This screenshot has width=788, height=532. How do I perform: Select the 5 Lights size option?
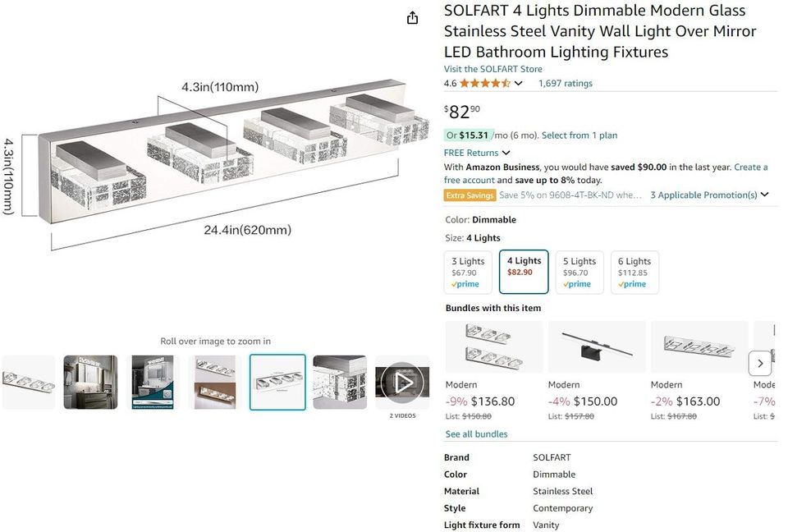point(580,273)
